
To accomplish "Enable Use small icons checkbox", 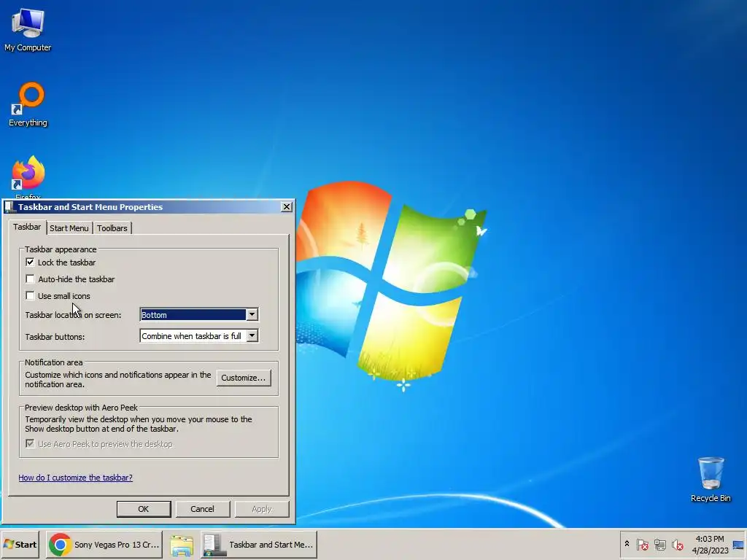I will [x=30, y=296].
